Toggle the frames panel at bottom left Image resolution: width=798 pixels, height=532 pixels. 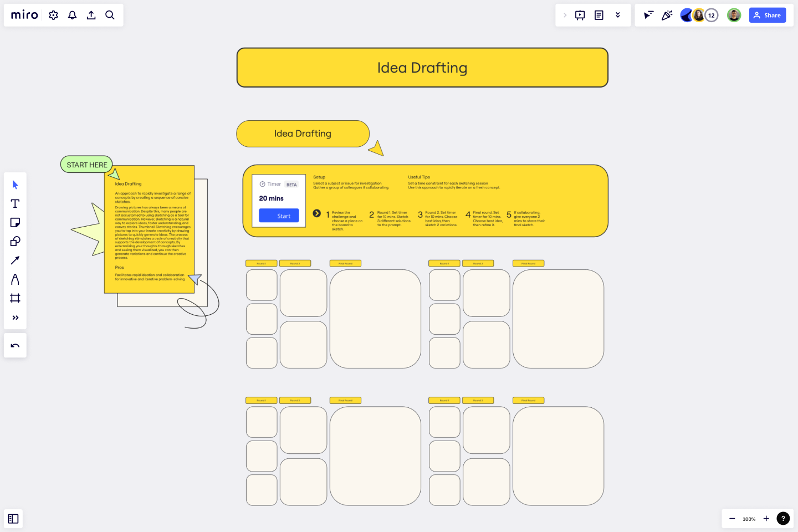click(x=13, y=519)
